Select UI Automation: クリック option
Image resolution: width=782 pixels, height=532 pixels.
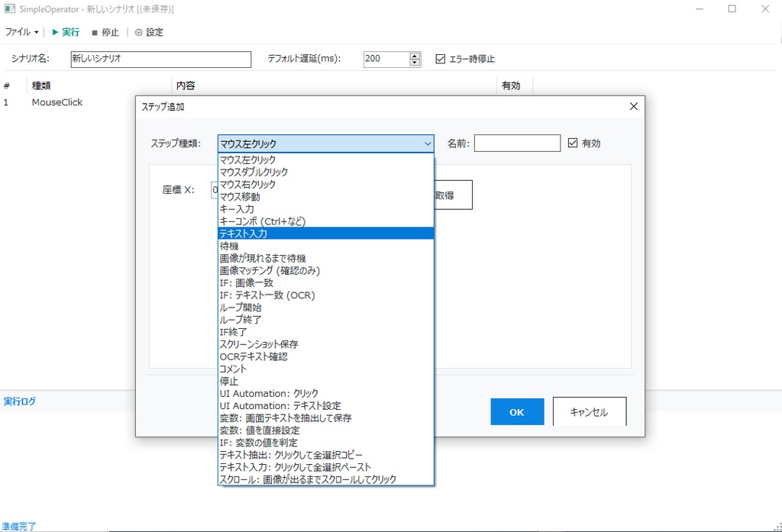click(x=266, y=393)
